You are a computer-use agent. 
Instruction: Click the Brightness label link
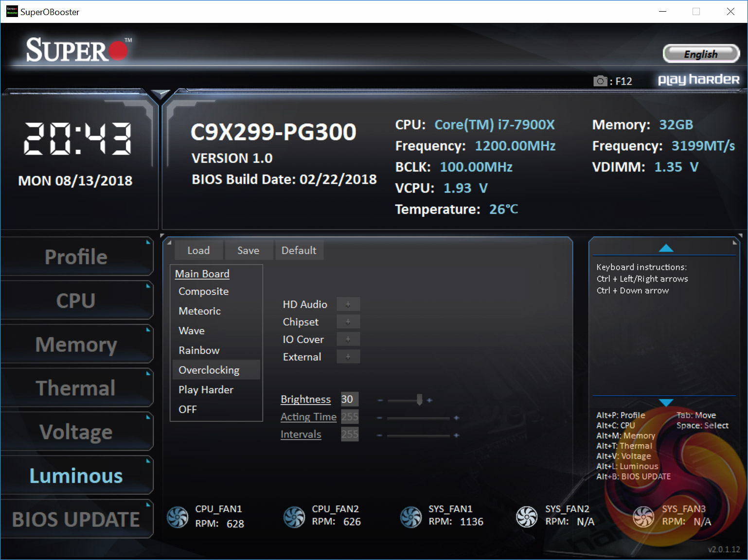click(x=305, y=399)
